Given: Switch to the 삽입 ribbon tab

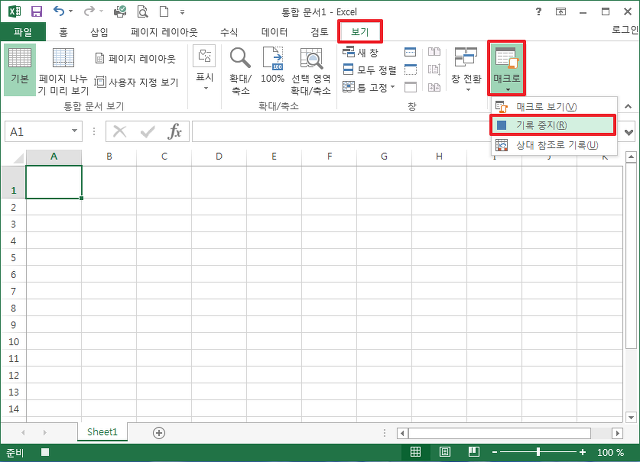Looking at the screenshot, I should point(99,32).
